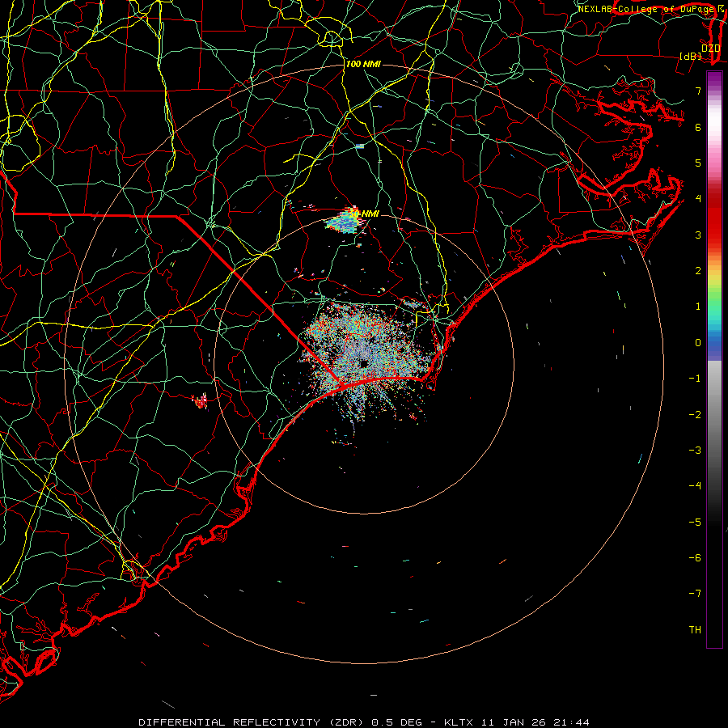This screenshot has width=728, height=728.
Task: Click the 21:44 timestamp
Action: (571, 722)
